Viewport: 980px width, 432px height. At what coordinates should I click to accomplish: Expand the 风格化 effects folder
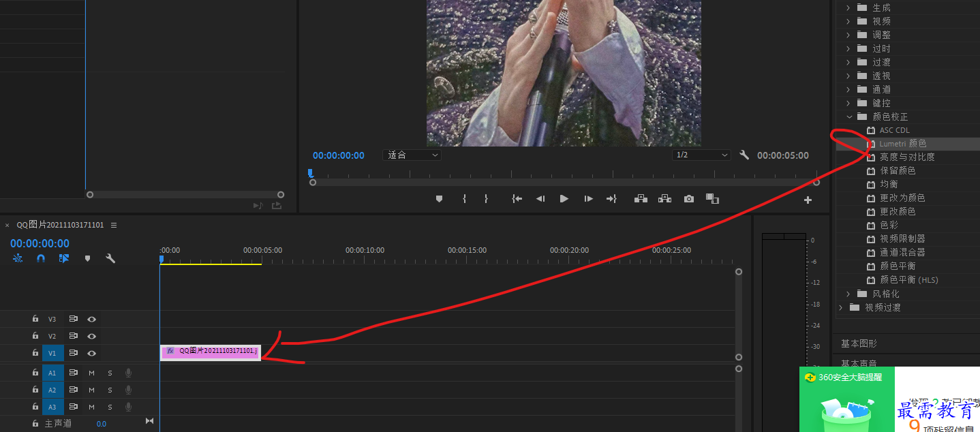coord(849,294)
